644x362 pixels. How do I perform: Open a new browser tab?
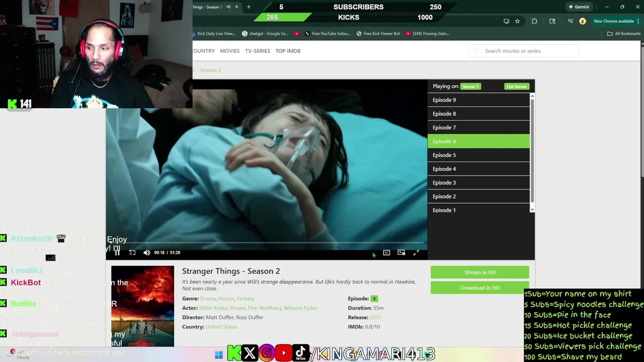coord(249,7)
